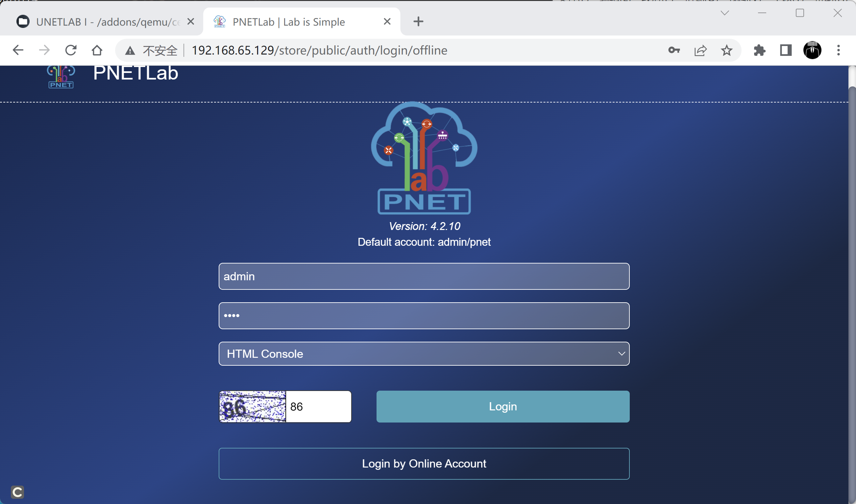Click the captcha image showing 86
The height and width of the screenshot is (504, 856).
tap(253, 406)
